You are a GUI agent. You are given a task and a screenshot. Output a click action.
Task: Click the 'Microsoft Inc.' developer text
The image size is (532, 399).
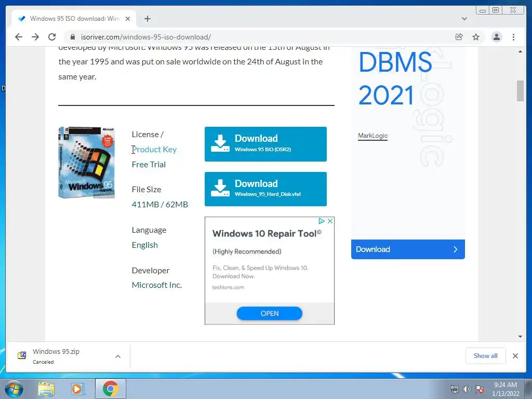coord(157,285)
